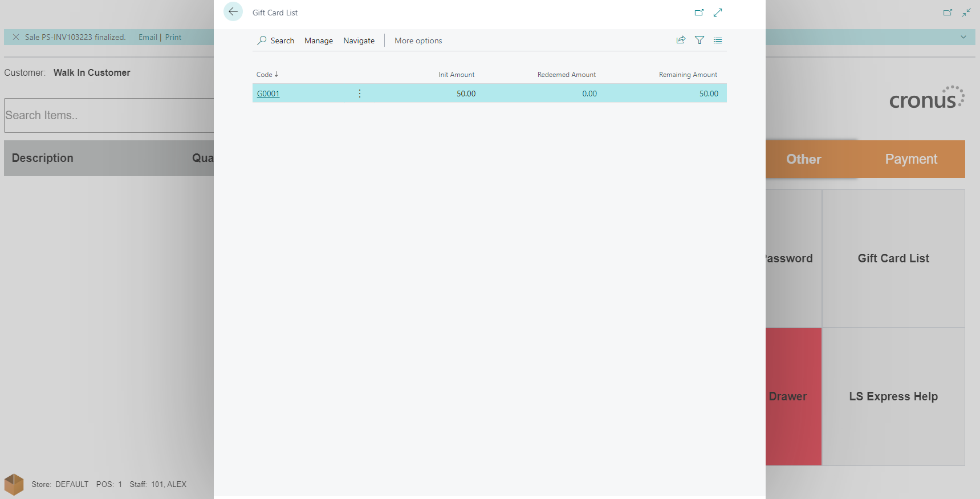Open the Navigate menu
The image size is (980, 499).
click(359, 40)
